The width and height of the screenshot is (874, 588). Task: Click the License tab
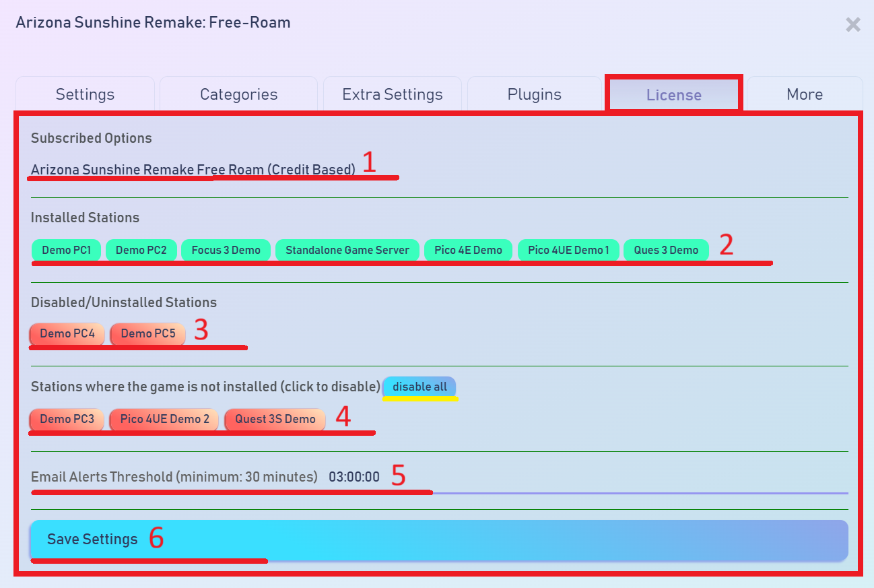674,95
